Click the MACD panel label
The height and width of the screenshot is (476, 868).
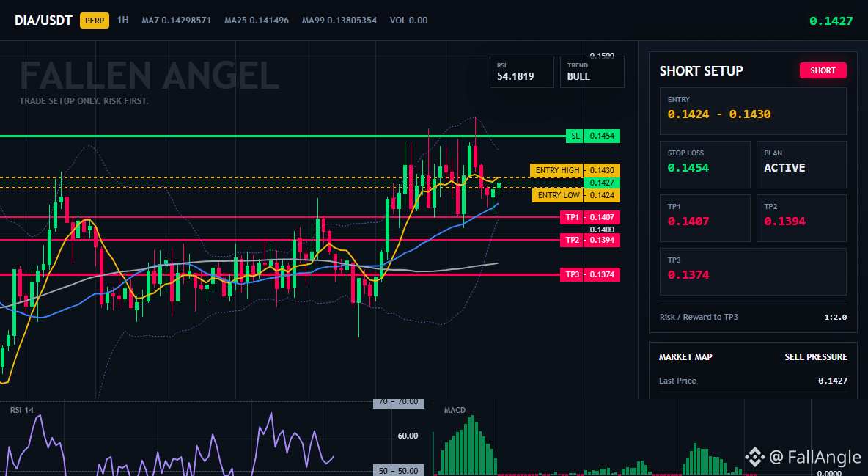click(455, 410)
